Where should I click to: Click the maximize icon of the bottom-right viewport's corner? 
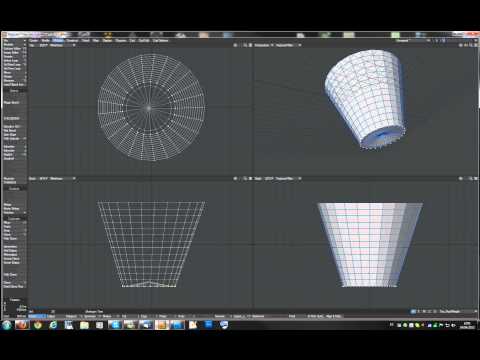click(476, 179)
